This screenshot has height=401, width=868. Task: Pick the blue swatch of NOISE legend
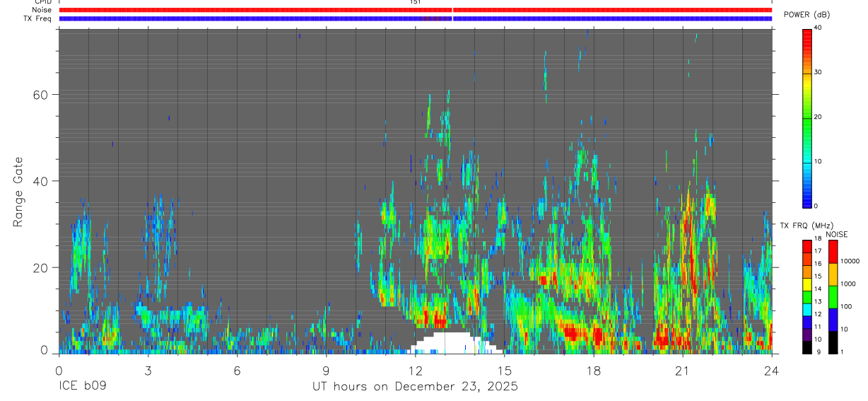click(832, 320)
